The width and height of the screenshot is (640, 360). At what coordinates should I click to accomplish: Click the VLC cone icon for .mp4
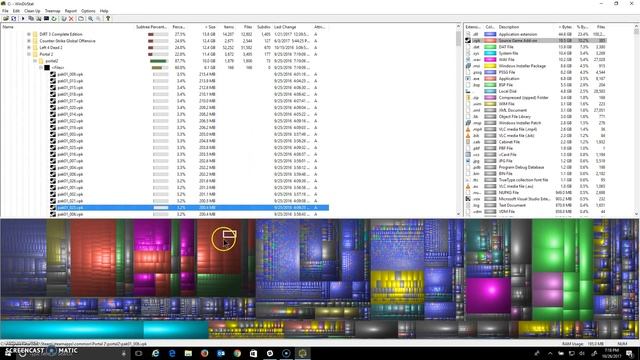pos(468,129)
